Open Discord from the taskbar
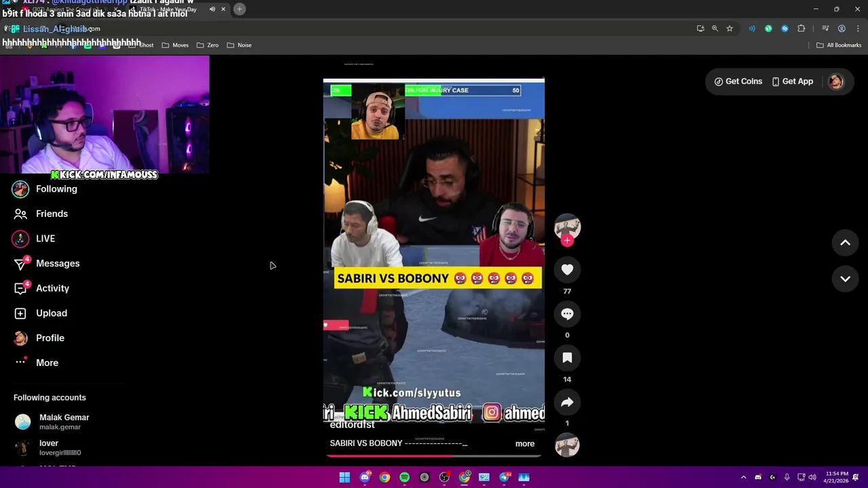Screen dimensions: 868x488 click(365, 477)
